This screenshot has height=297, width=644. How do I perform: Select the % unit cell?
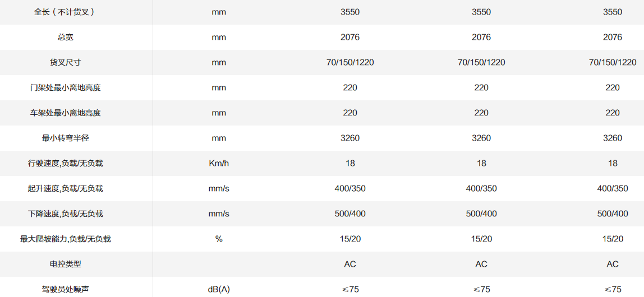pyautogui.click(x=219, y=239)
